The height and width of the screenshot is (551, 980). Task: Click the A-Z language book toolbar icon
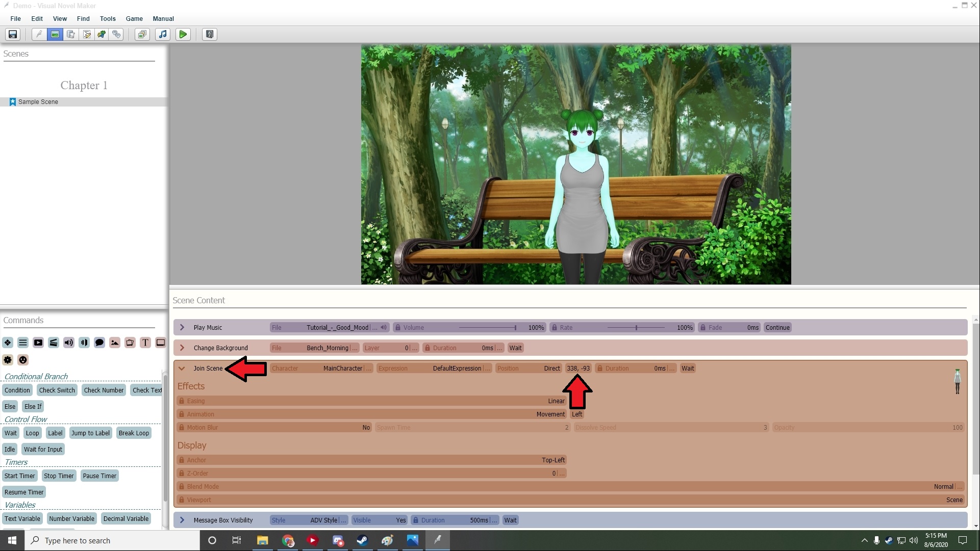pyautogui.click(x=210, y=34)
